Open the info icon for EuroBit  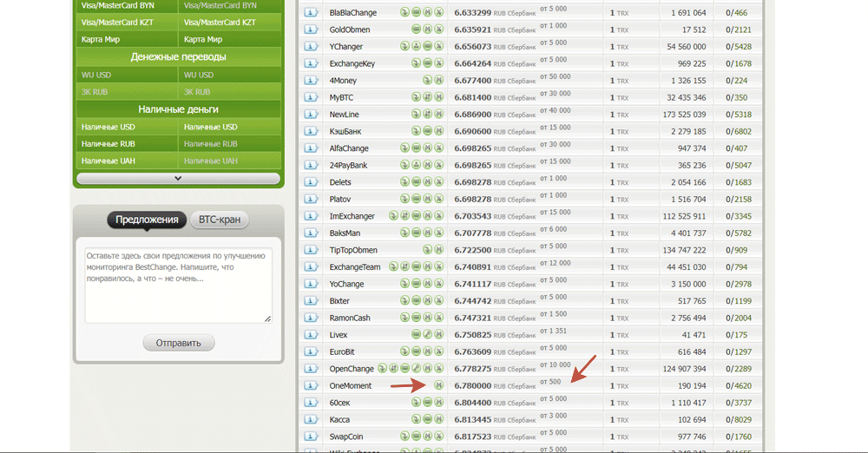pyautogui.click(x=311, y=351)
